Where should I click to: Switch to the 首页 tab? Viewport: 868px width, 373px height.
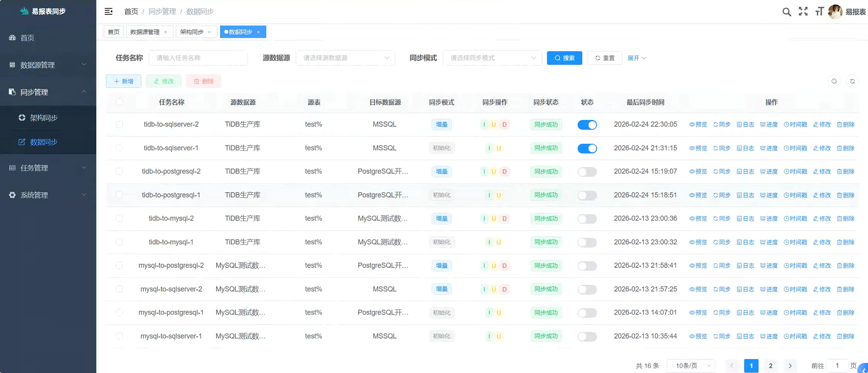click(x=113, y=32)
